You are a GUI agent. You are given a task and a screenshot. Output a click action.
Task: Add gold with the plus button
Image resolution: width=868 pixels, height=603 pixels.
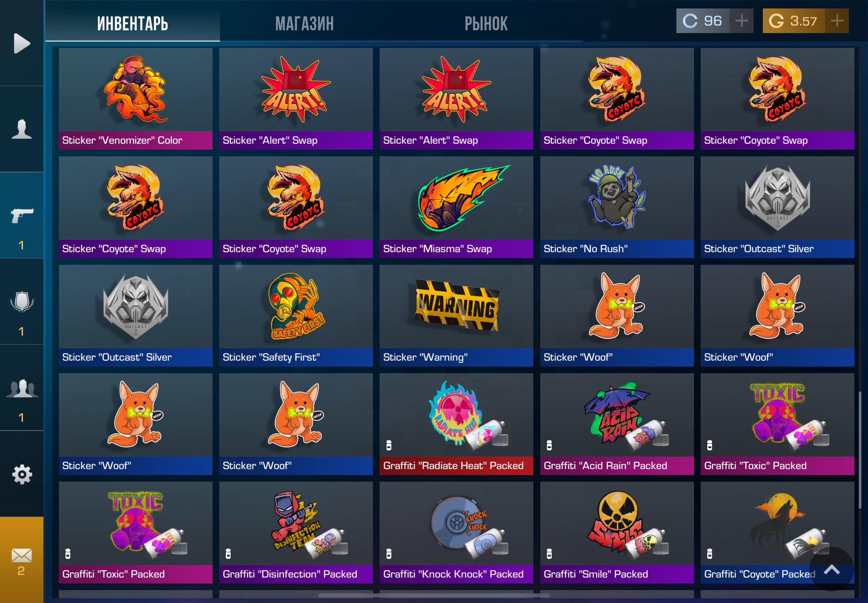pyautogui.click(x=837, y=21)
